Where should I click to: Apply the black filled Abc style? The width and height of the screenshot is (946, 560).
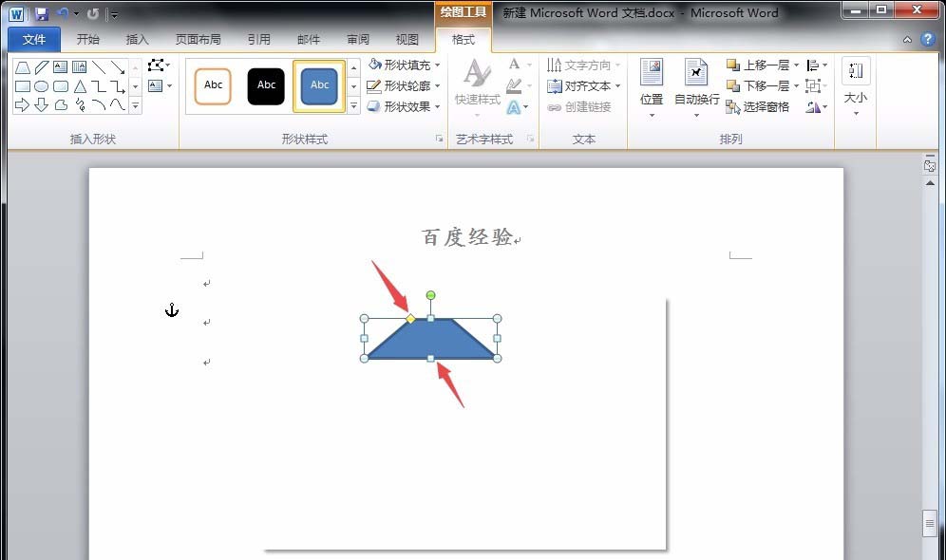266,85
